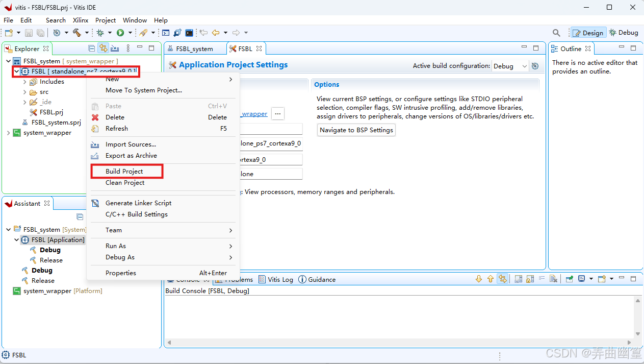This screenshot has width=644, height=364.
Task: Open dropdown arrow next to Build hammer
Action: click(x=87, y=33)
